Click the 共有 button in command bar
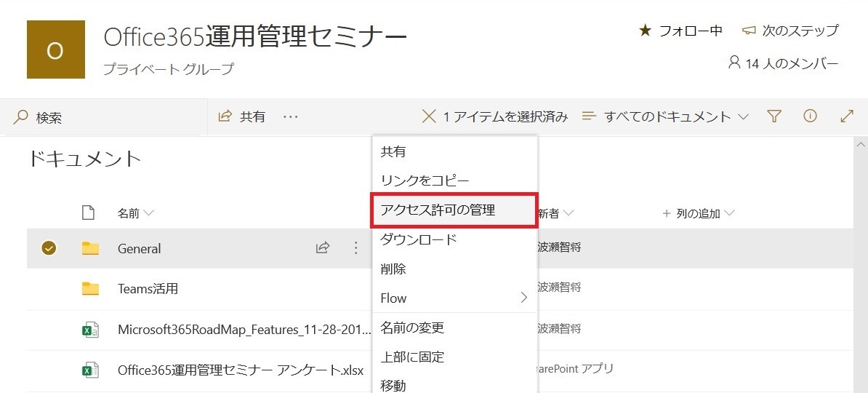The image size is (868, 393). [242, 116]
